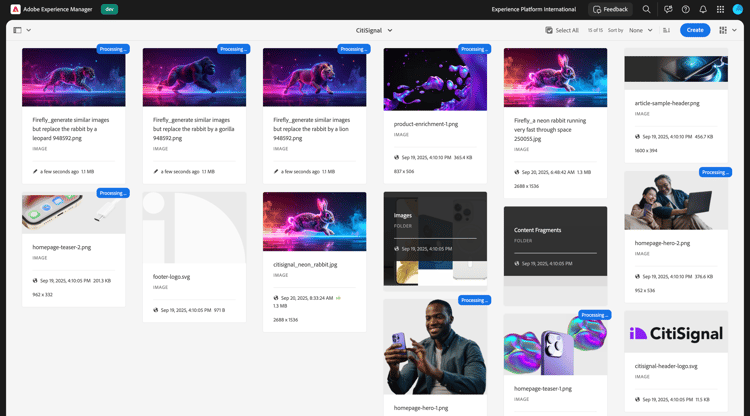Click the 'homepage-teaser-2.png' file name
750x416 pixels.
click(x=62, y=247)
